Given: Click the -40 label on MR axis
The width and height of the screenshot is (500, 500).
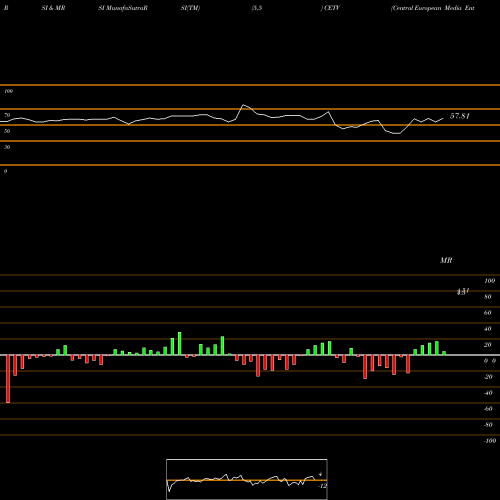Looking at the screenshot, I should click(488, 393).
